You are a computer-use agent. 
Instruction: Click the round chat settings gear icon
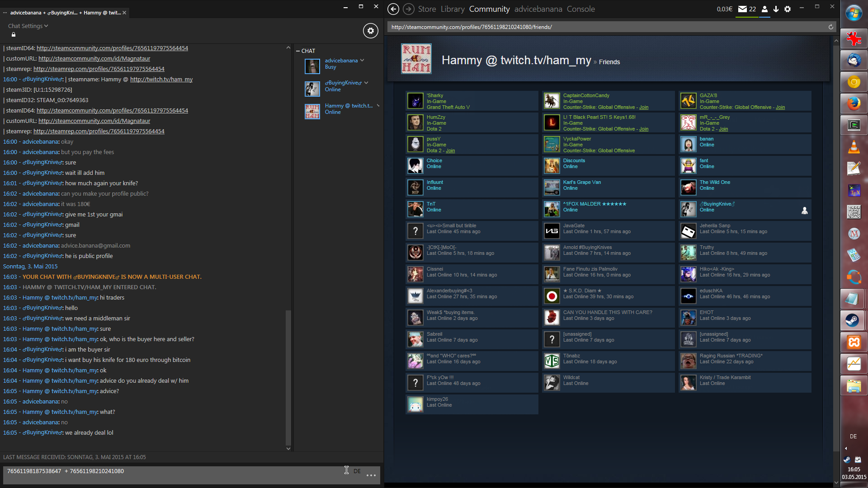tap(370, 31)
